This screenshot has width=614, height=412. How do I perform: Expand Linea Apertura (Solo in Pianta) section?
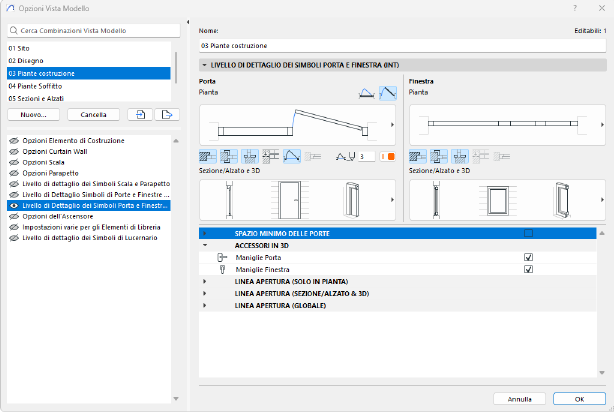(205, 282)
